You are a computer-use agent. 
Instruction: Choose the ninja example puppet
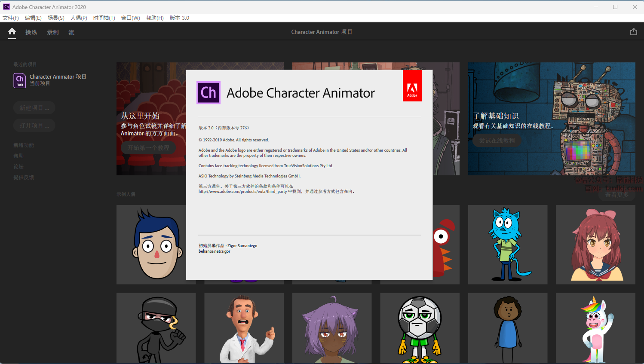click(156, 328)
